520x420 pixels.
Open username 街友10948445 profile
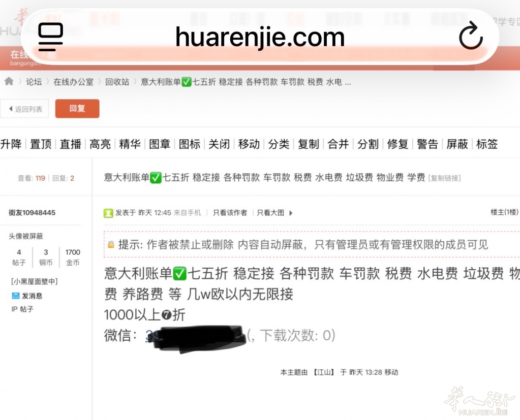(32, 212)
